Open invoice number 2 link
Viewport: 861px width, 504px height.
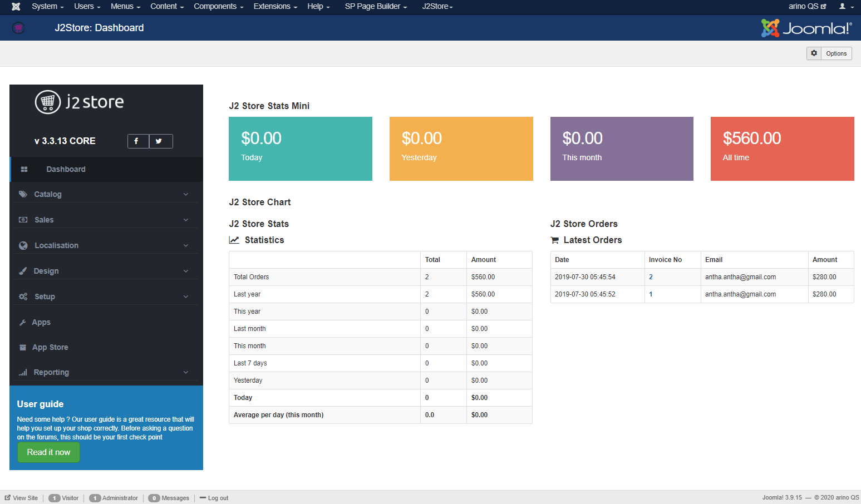[x=651, y=277]
